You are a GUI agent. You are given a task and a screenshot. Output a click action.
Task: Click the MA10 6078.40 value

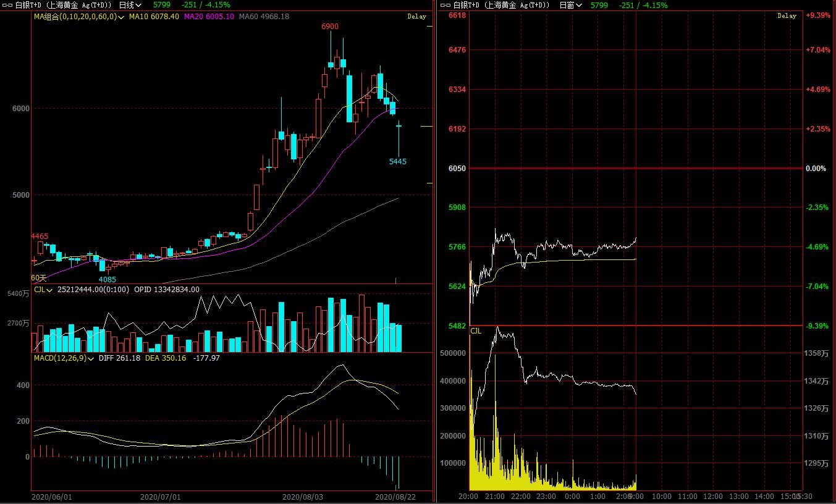[x=154, y=17]
